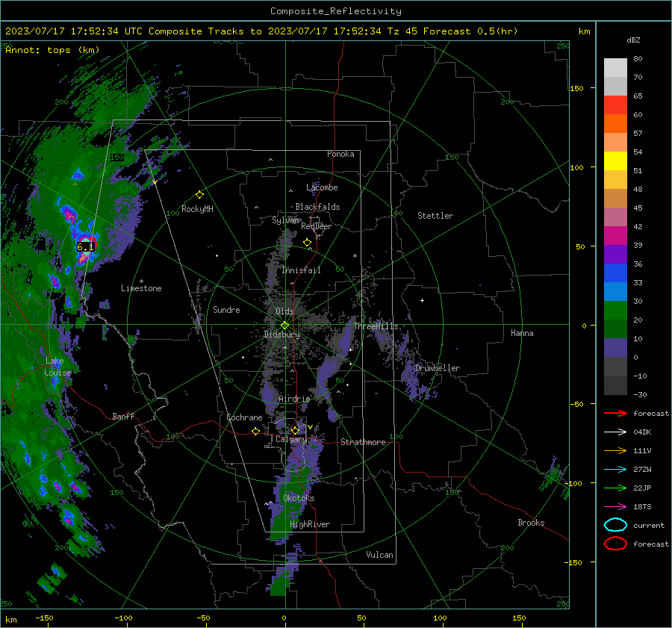Click the RockyMH label

click(197, 209)
